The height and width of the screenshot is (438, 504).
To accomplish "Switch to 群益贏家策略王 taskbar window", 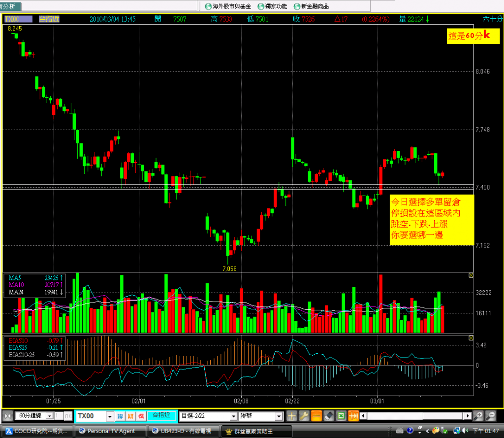I will coord(256,431).
